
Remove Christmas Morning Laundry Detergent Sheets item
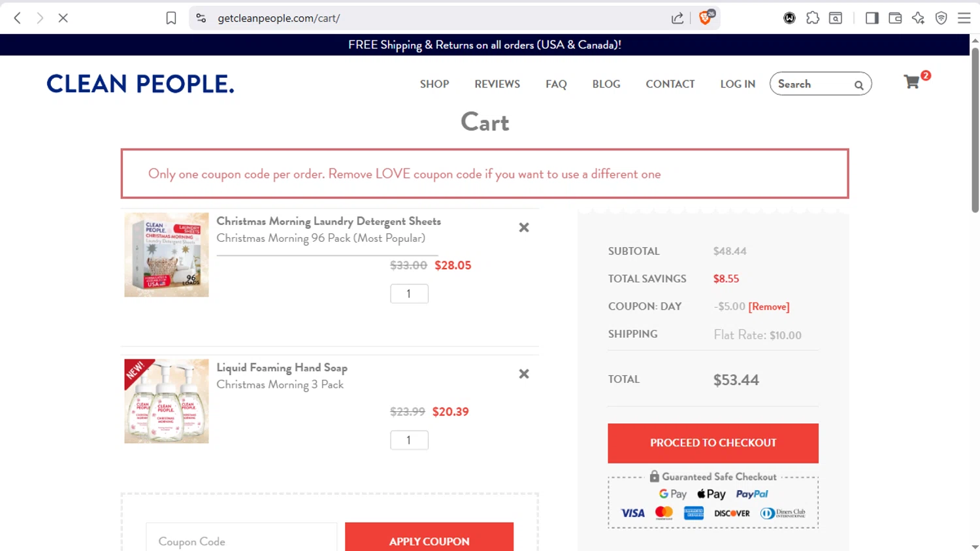tap(524, 227)
